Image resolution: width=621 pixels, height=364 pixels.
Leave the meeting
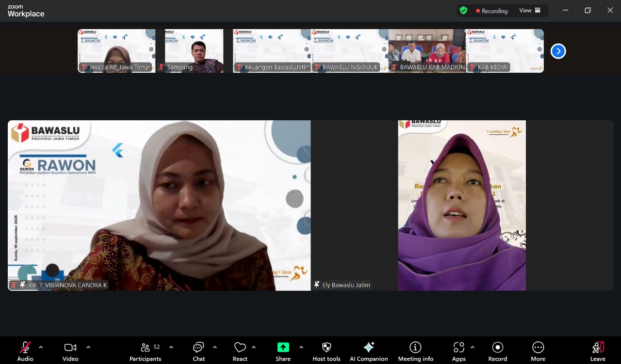coord(598,347)
